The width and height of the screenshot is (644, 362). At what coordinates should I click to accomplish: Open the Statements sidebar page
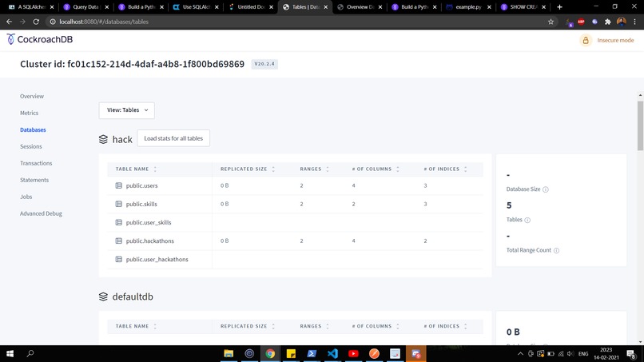point(34,181)
